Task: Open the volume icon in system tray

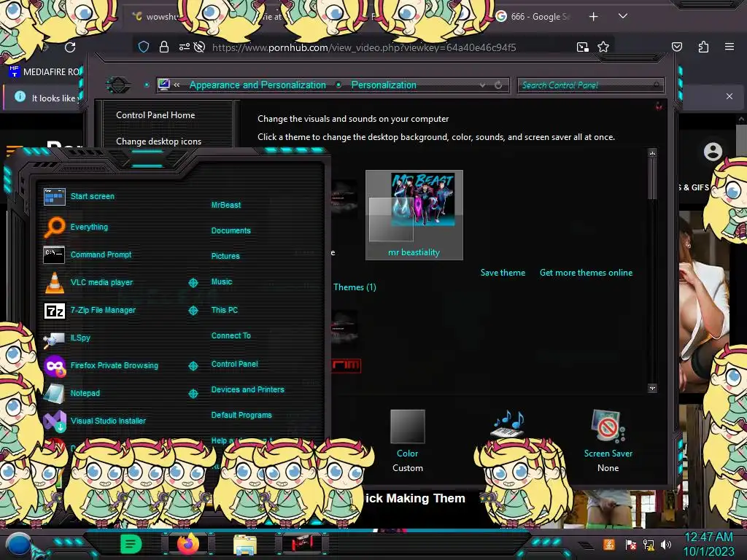Action: pos(665,544)
